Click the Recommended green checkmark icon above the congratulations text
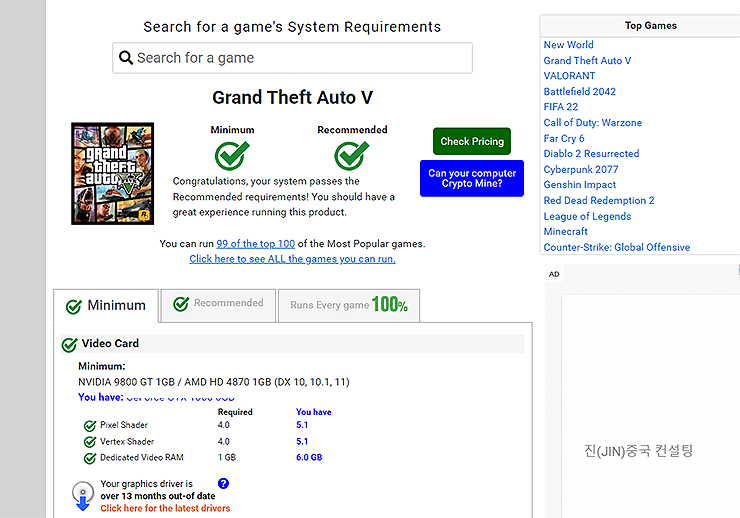 (x=352, y=155)
